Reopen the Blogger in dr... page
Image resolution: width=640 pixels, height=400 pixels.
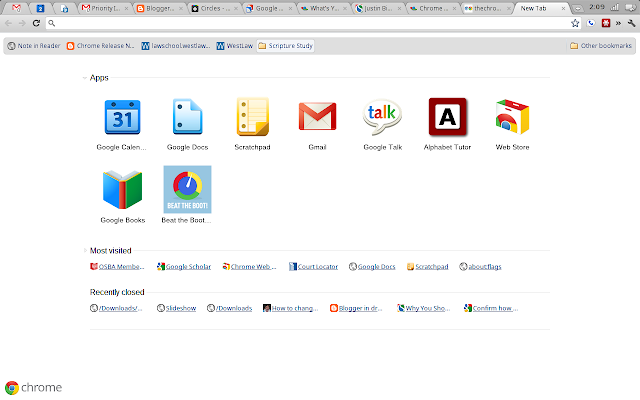(x=356, y=308)
